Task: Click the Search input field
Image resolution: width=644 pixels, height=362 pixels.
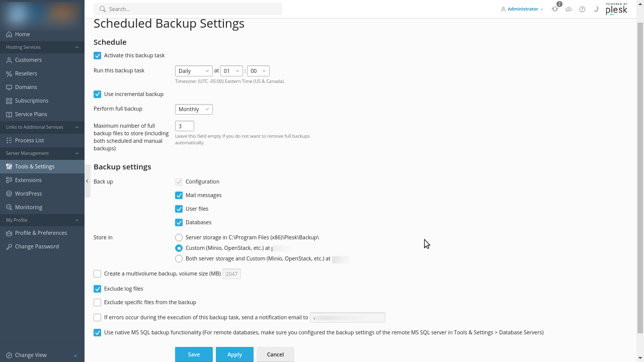Action: 188,9
